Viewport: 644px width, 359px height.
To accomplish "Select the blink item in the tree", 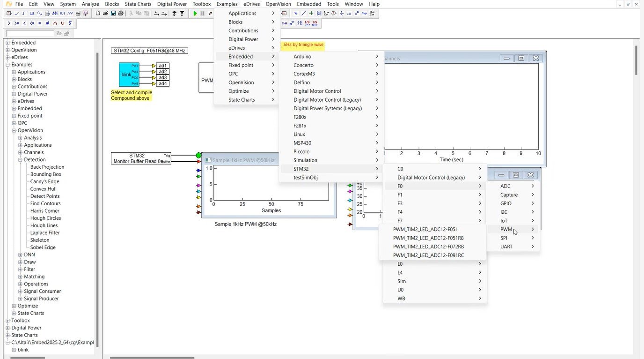I will (x=23, y=350).
